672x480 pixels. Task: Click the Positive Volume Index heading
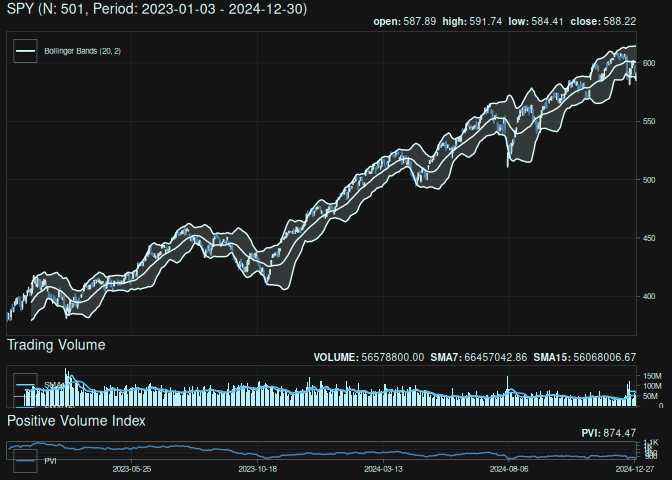tap(76, 421)
